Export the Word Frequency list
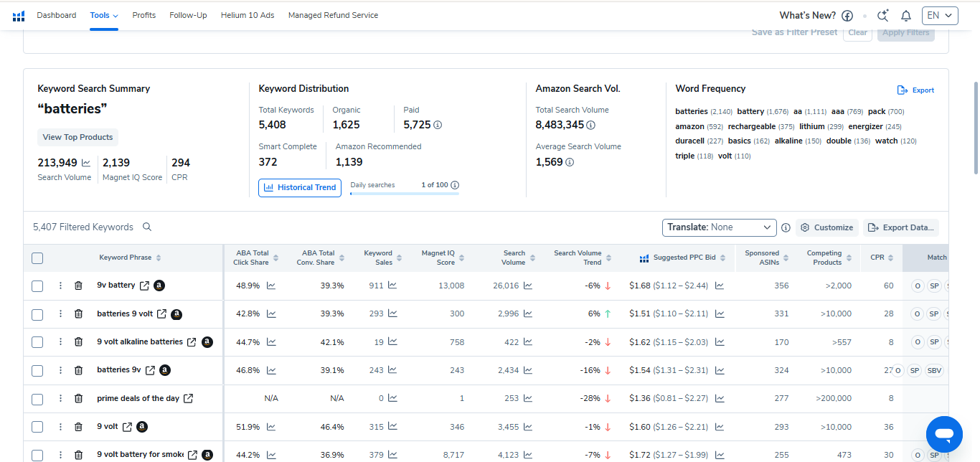 [x=916, y=90]
